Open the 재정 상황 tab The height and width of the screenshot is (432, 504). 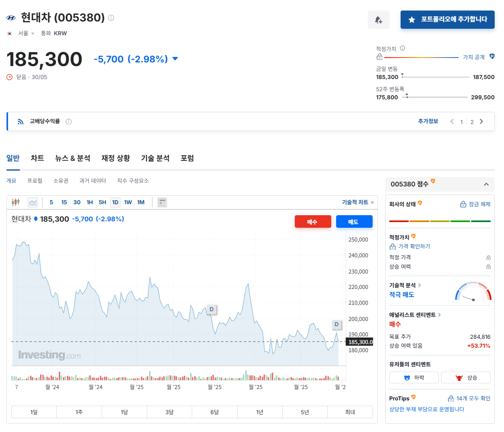coord(116,158)
